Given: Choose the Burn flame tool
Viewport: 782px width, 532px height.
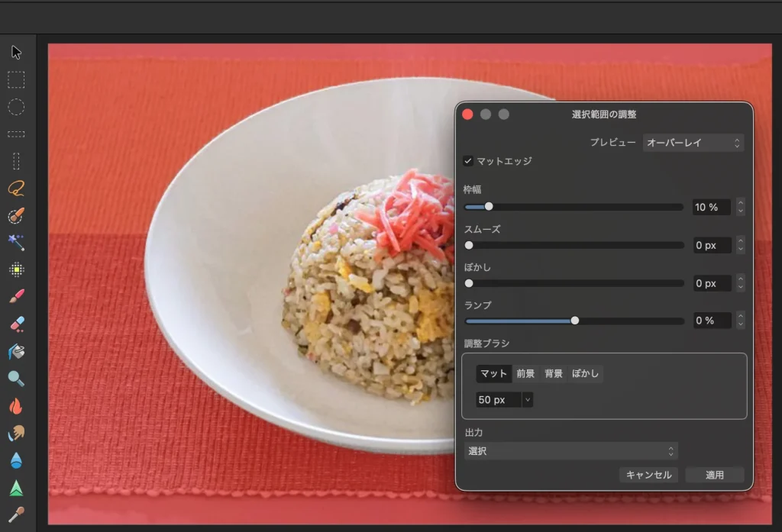Looking at the screenshot, I should [x=16, y=406].
